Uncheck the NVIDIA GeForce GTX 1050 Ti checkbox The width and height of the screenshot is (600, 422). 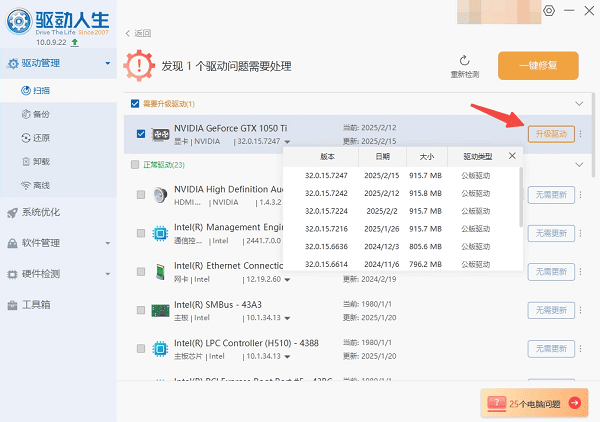pos(140,134)
